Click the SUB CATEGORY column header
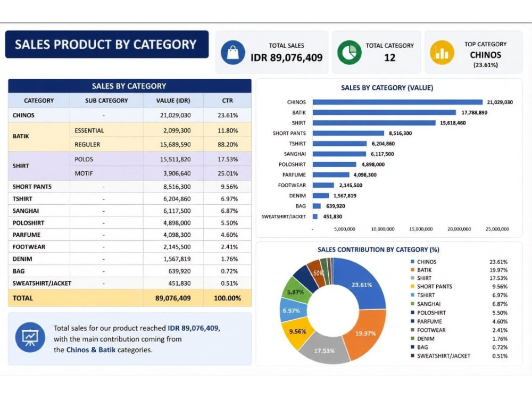This screenshot has height=399, width=532. pyautogui.click(x=106, y=101)
